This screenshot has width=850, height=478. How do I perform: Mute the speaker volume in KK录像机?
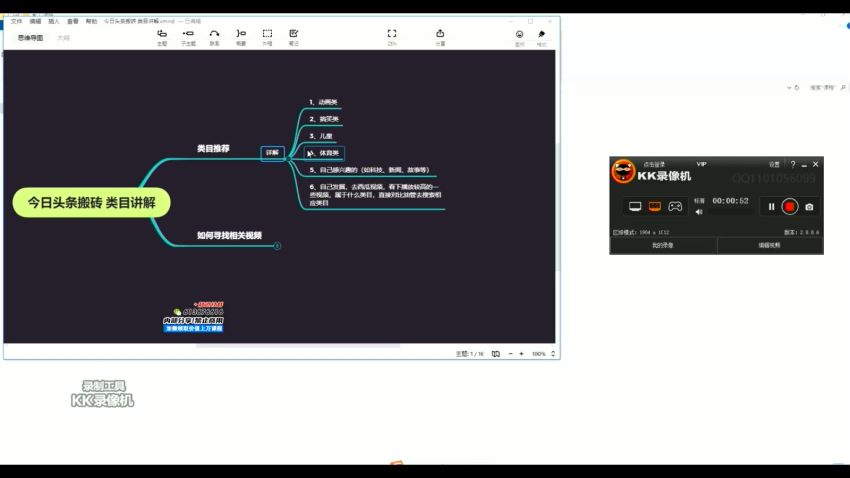[699, 212]
